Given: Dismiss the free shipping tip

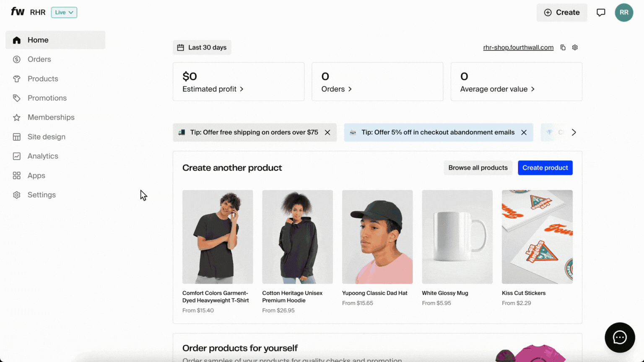Looking at the screenshot, I should pyautogui.click(x=327, y=132).
